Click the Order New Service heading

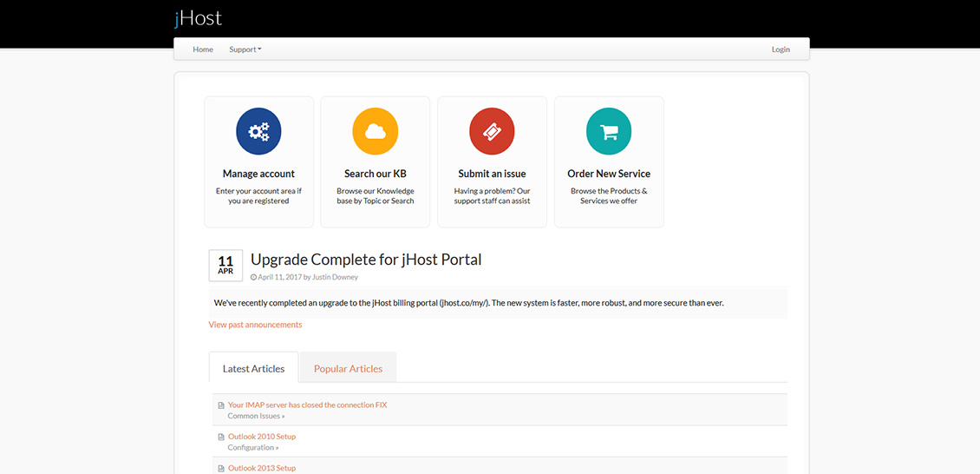[x=609, y=174]
